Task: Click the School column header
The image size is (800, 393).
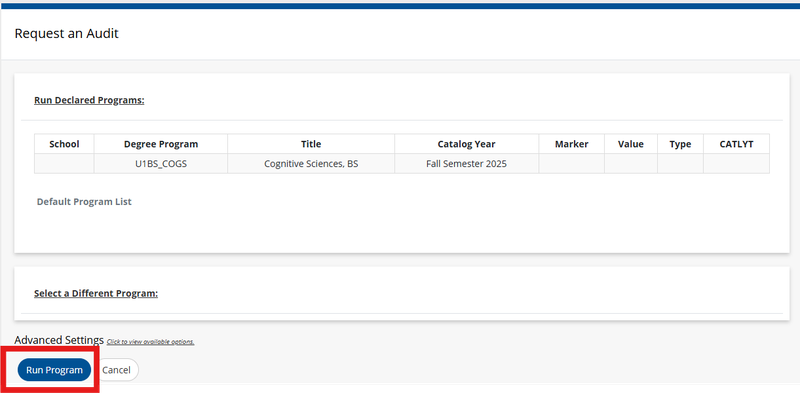Action: point(64,144)
